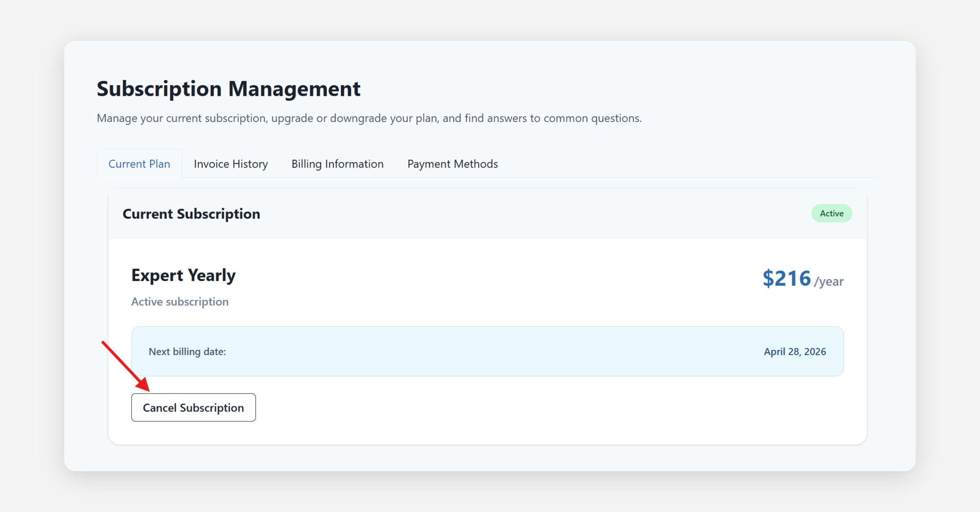Click the Subscription Management page heading
The width and height of the screenshot is (980, 512).
(x=228, y=89)
